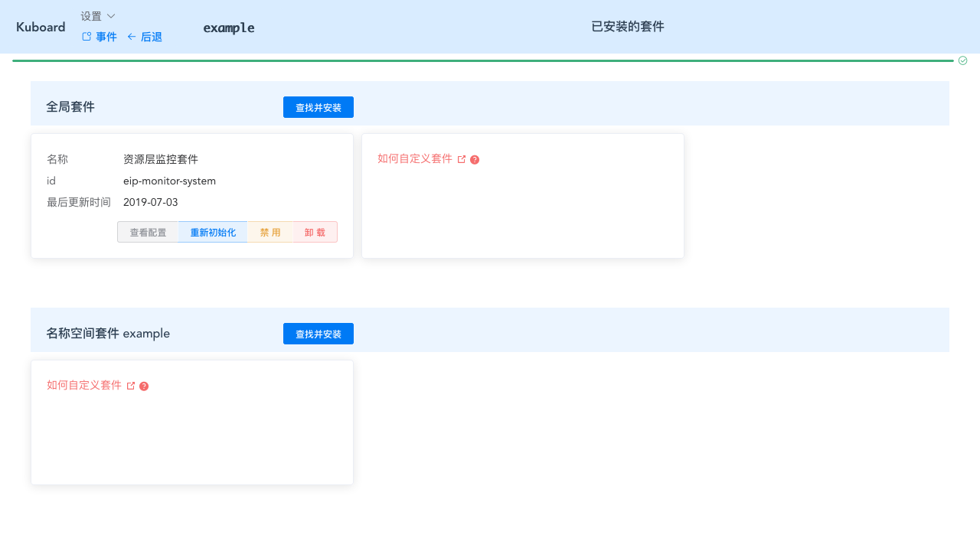This screenshot has width=980, height=551.
Task: Disable the package with the 禁用 button
Action: (269, 232)
